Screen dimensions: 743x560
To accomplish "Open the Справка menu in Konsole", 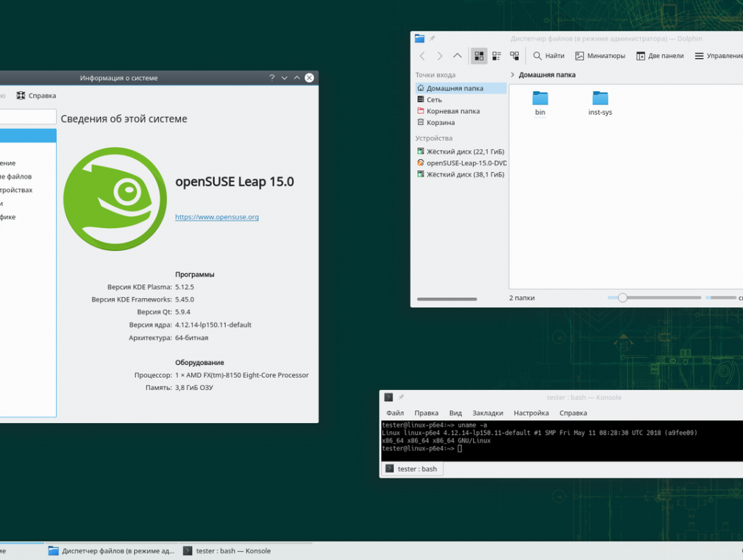I will pyautogui.click(x=573, y=413).
